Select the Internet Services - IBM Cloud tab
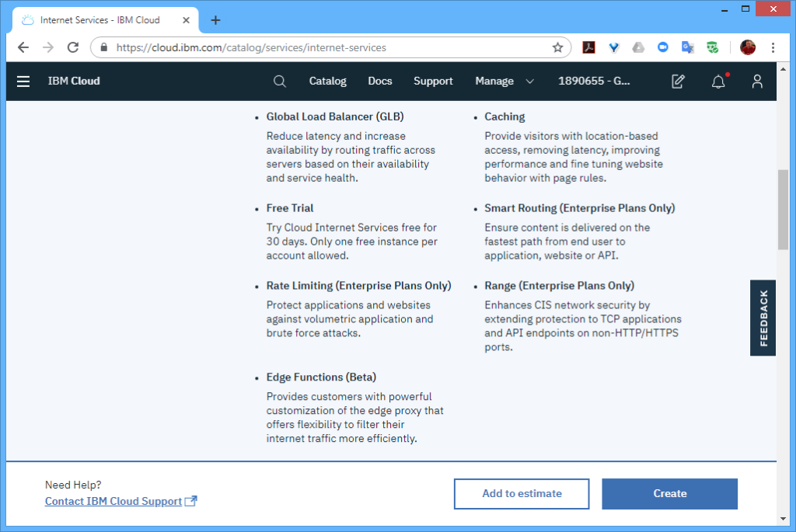 (105, 20)
